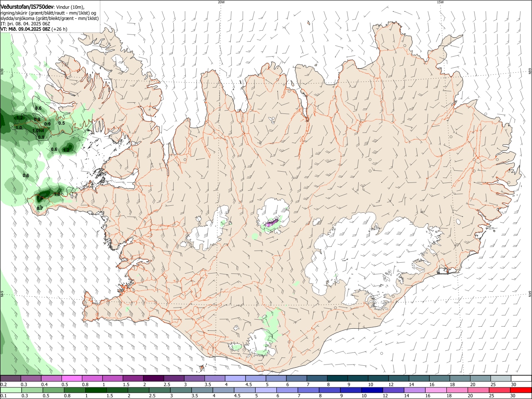Select the light pink 16 mm rain swatch
532x399 pixels.
(436, 390)
